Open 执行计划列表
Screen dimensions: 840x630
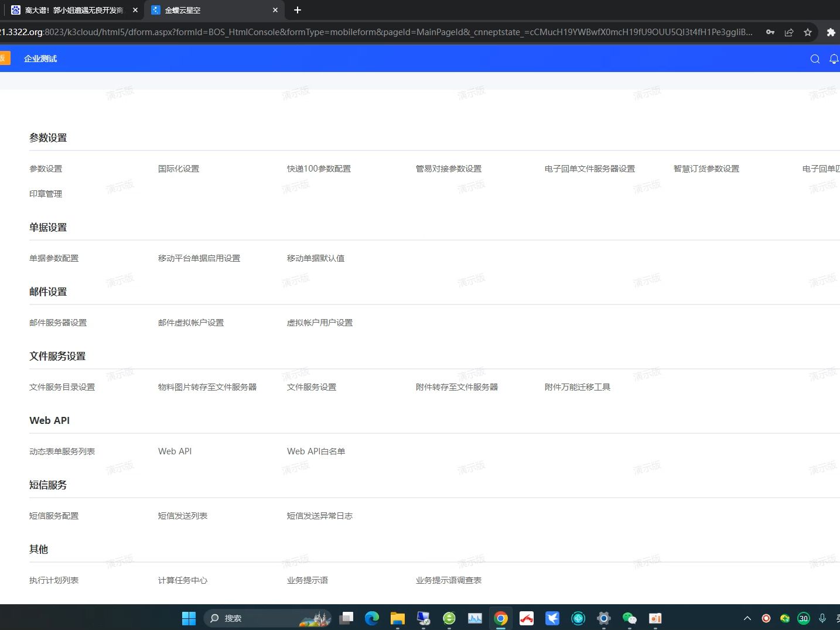tap(54, 580)
